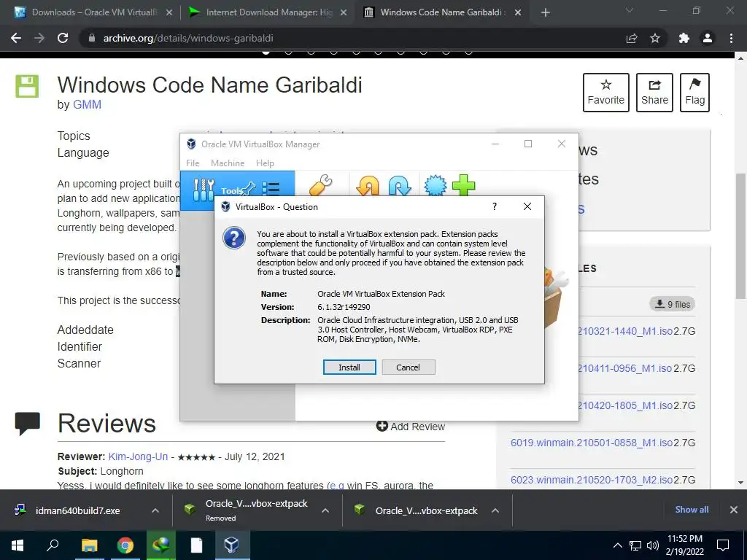
Task: Open reviewer Kim-Jong-Un profile link
Action: tap(138, 456)
